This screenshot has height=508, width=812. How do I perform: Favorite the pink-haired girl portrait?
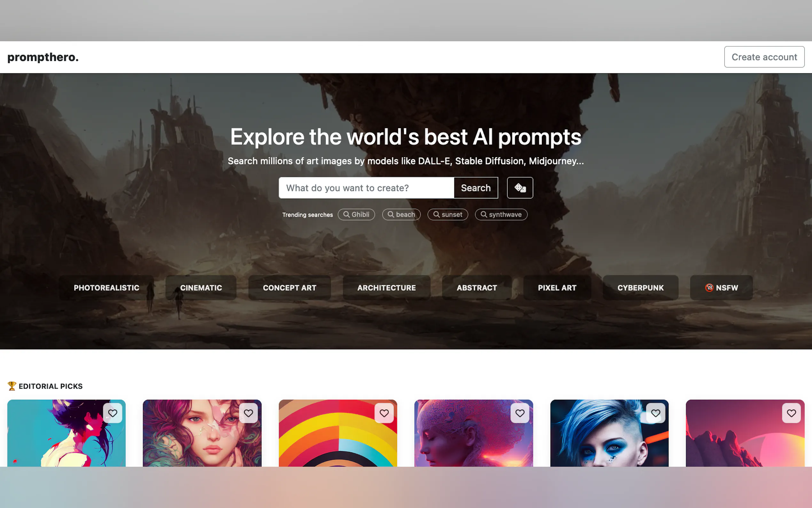point(248,413)
